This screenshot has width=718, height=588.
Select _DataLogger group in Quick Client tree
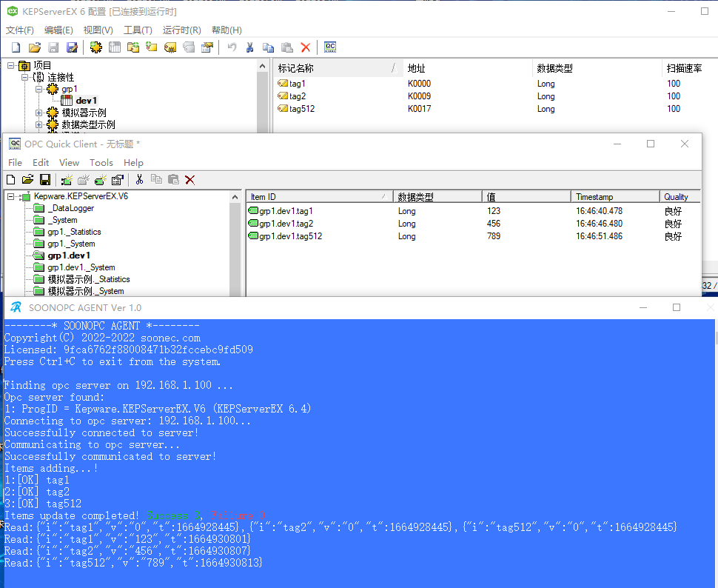pyautogui.click(x=73, y=208)
